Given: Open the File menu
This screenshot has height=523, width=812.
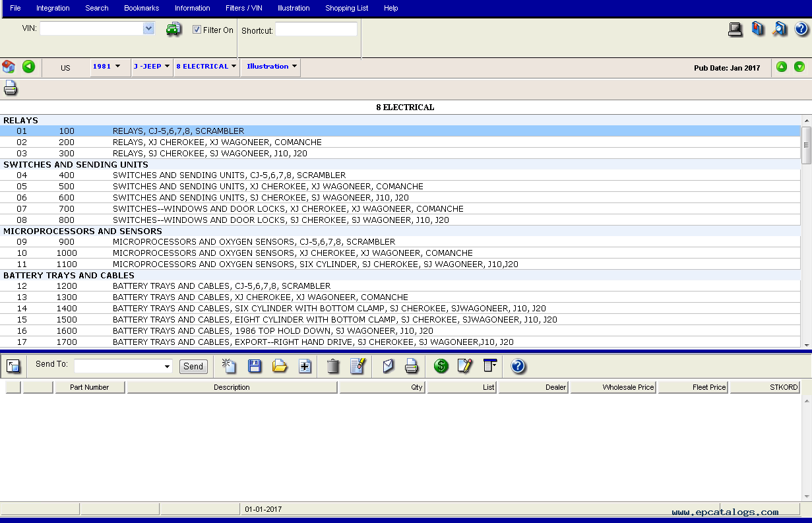Looking at the screenshot, I should pyautogui.click(x=15, y=8).
